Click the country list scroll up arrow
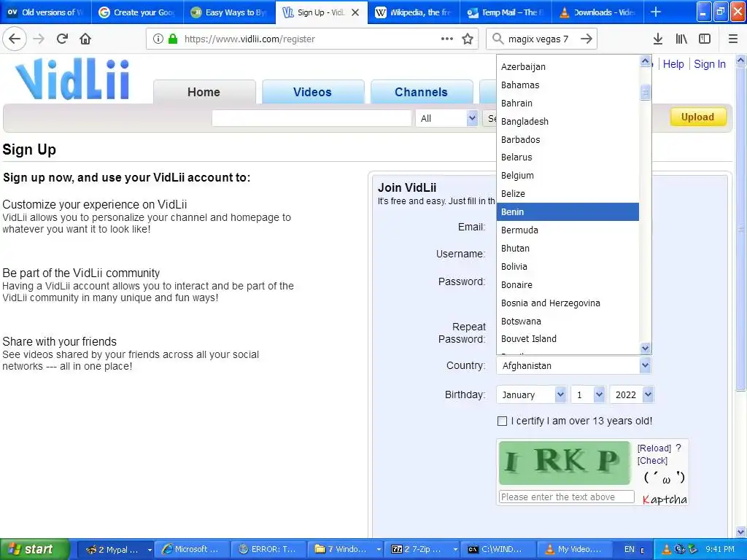 click(645, 61)
